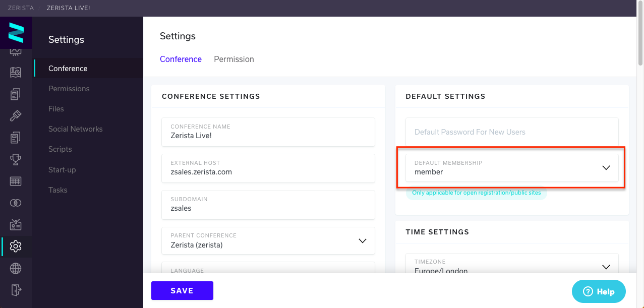
Task: Switch to the Permission tab
Action: click(x=234, y=59)
